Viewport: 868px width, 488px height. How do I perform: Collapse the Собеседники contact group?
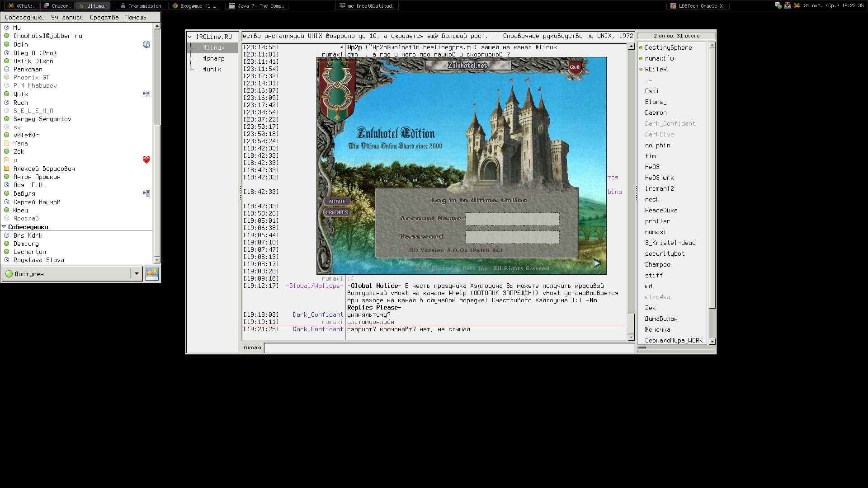[x=4, y=227]
